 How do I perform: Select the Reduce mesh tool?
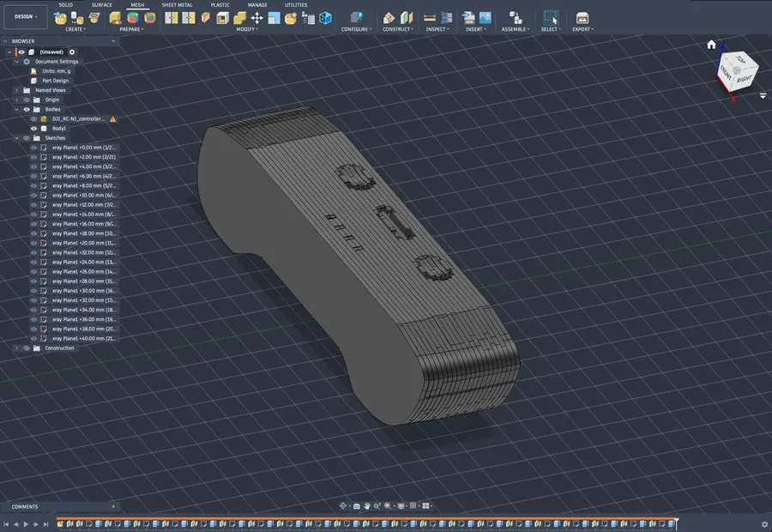click(189, 18)
